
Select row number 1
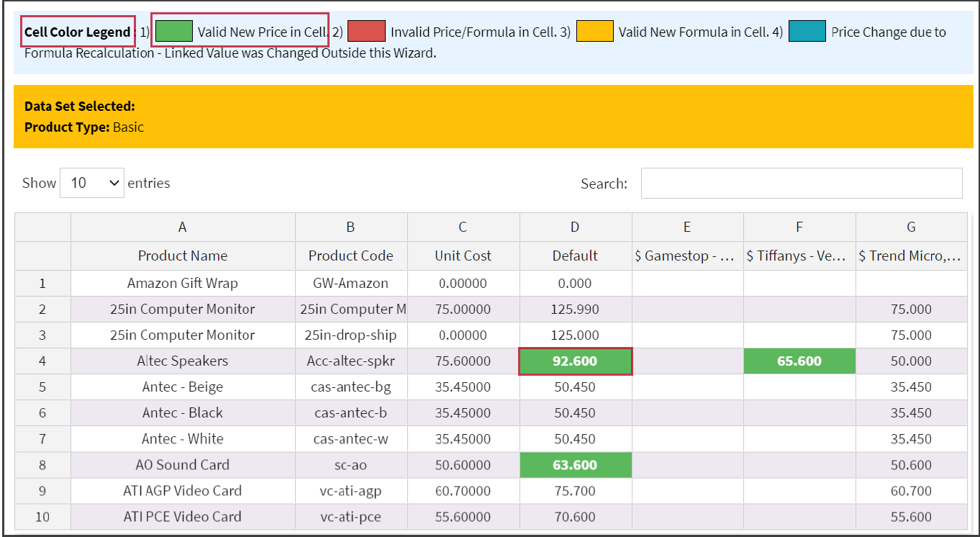(x=42, y=284)
